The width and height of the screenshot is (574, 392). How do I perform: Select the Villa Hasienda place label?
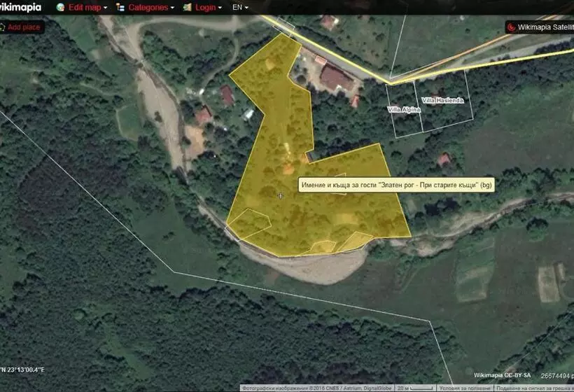click(x=443, y=101)
